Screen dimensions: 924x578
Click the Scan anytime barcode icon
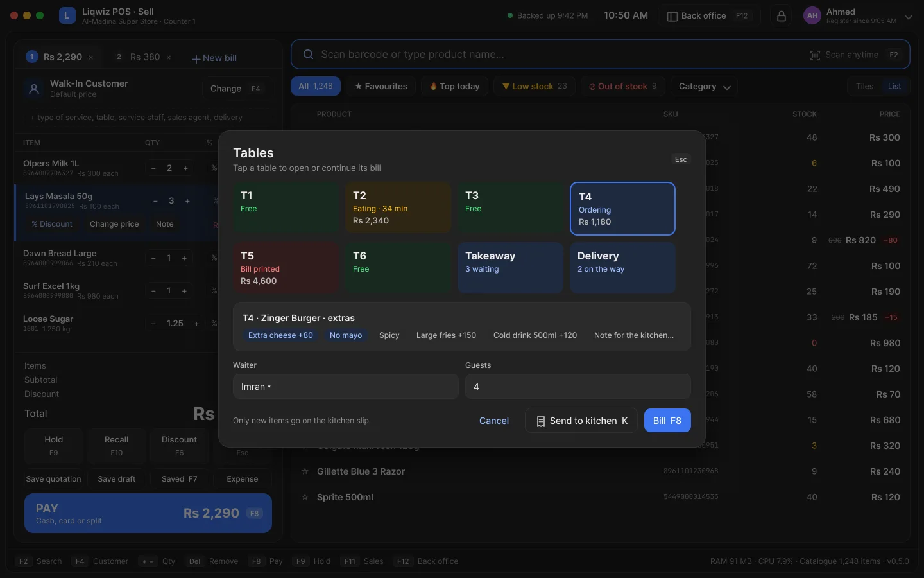pyautogui.click(x=815, y=55)
